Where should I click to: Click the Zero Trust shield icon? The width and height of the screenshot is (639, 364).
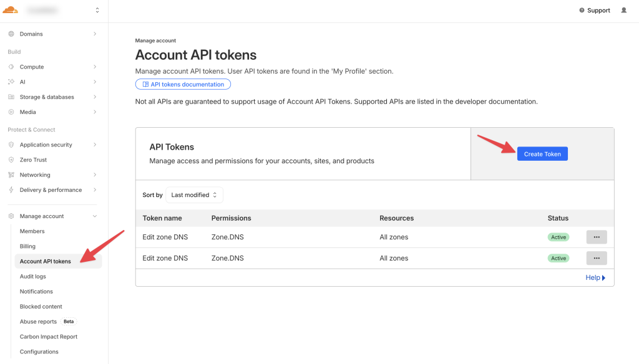pos(11,160)
